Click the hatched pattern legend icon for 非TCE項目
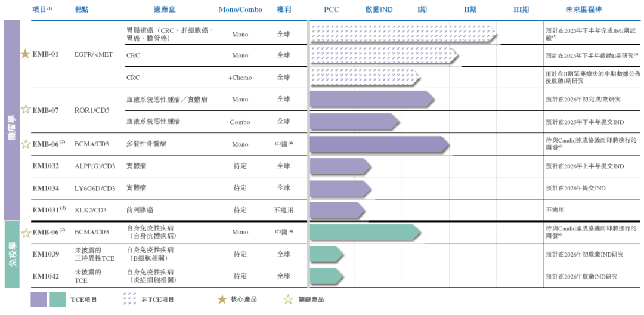The width and height of the screenshot is (644, 315). click(130, 299)
